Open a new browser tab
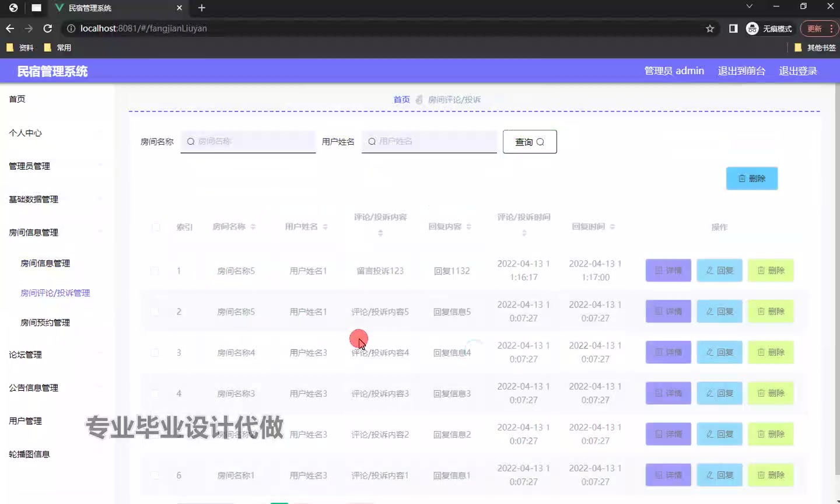 pyautogui.click(x=202, y=8)
